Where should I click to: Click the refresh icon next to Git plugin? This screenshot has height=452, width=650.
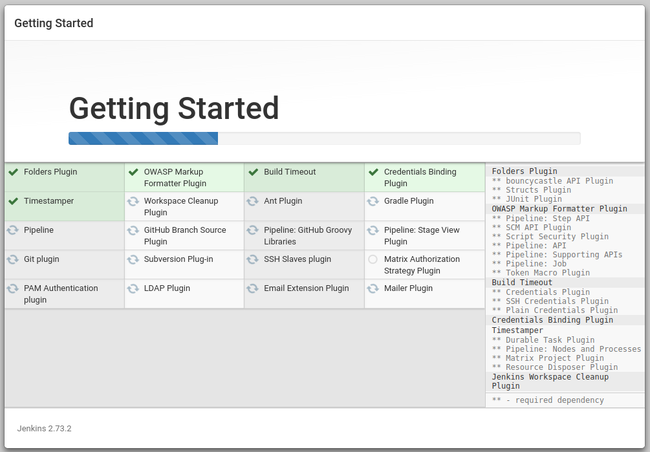coord(13,259)
